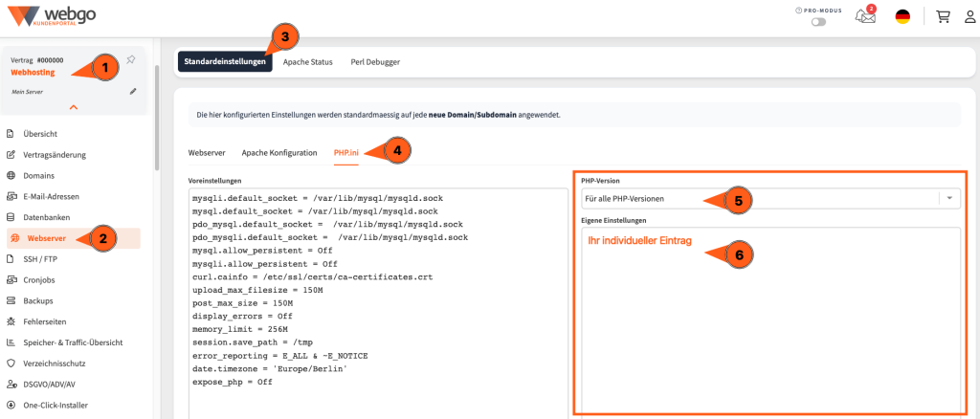Click the sidebar vertical scrollbar
Image resolution: width=980 pixels, height=419 pixels.
tap(156, 117)
